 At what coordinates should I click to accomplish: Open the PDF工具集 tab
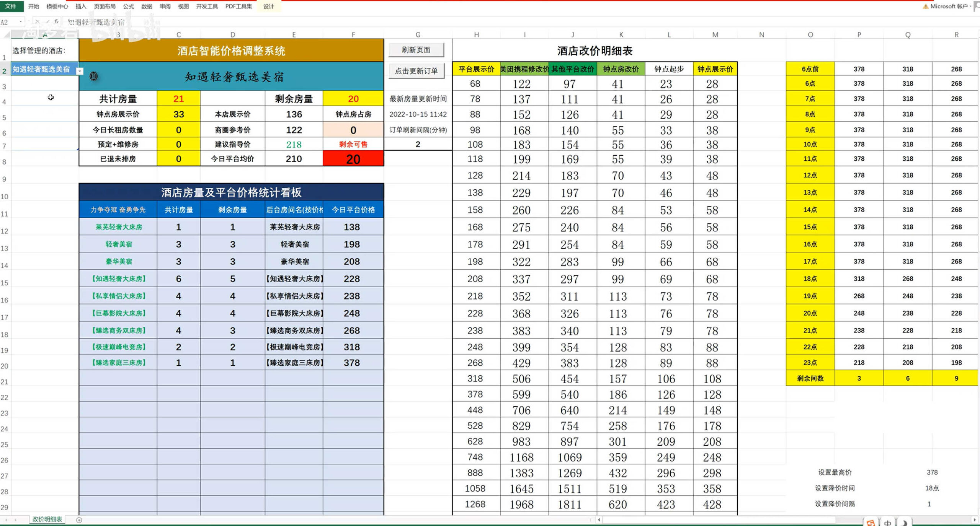(x=238, y=6)
